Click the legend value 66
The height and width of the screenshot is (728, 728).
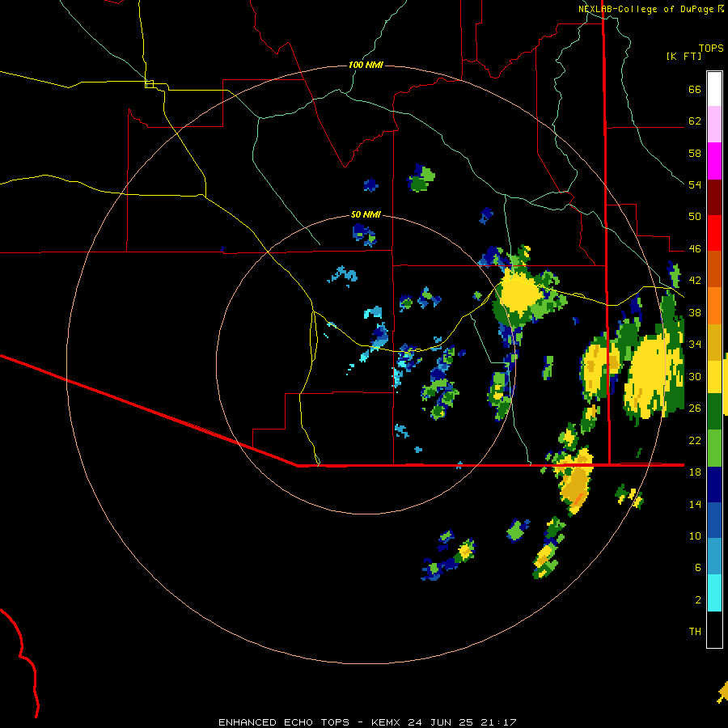click(695, 90)
